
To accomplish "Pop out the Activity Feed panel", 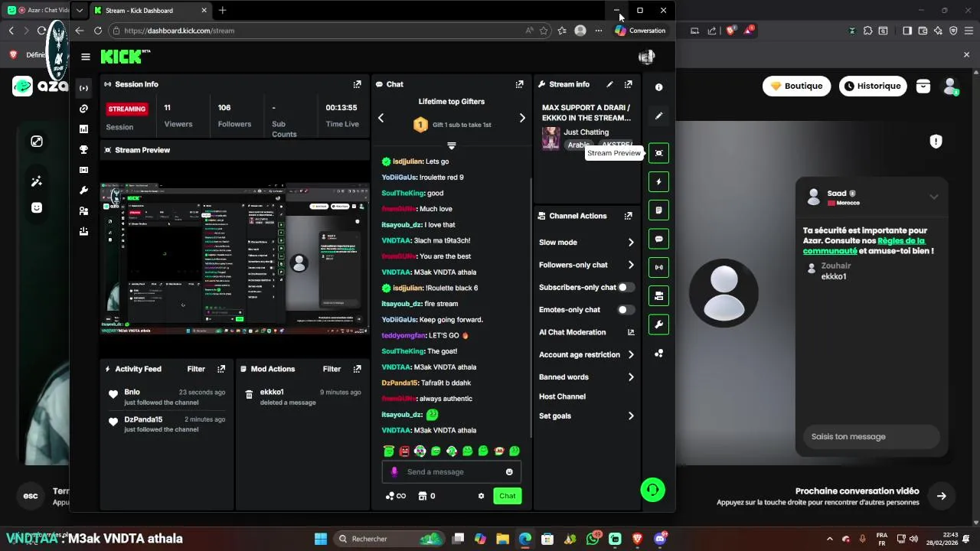I will coord(221,369).
